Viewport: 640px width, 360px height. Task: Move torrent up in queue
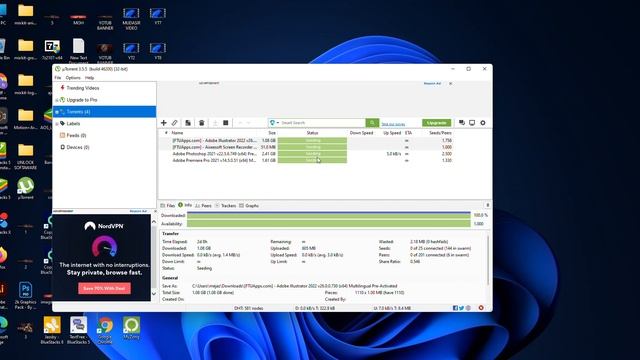tap(240, 123)
